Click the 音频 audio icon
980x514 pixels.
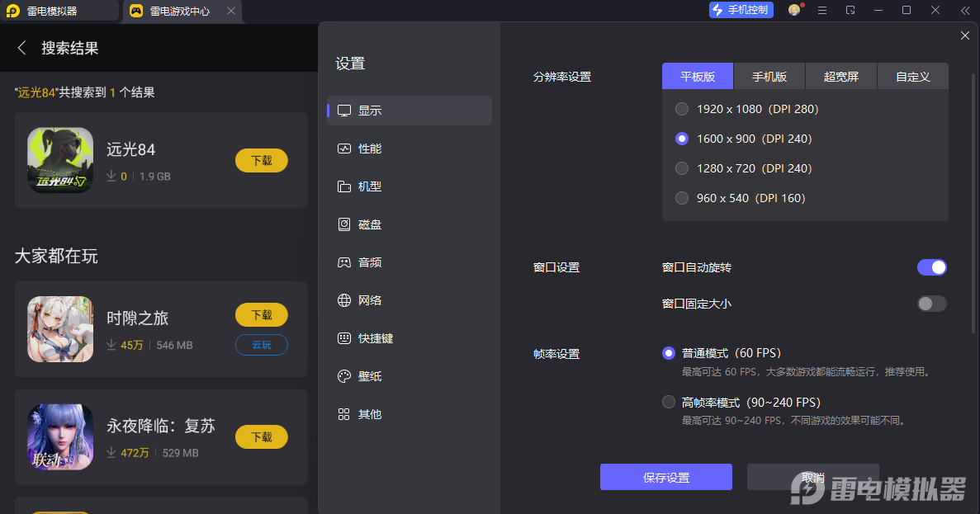[344, 263]
